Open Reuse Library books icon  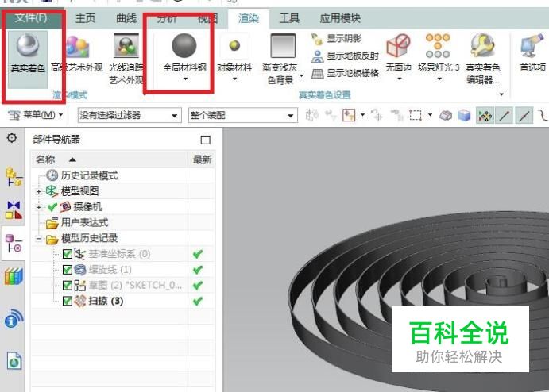(14, 276)
